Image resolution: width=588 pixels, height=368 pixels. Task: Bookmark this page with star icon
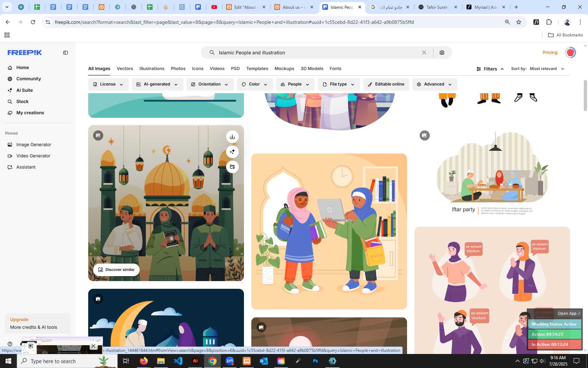pos(519,22)
